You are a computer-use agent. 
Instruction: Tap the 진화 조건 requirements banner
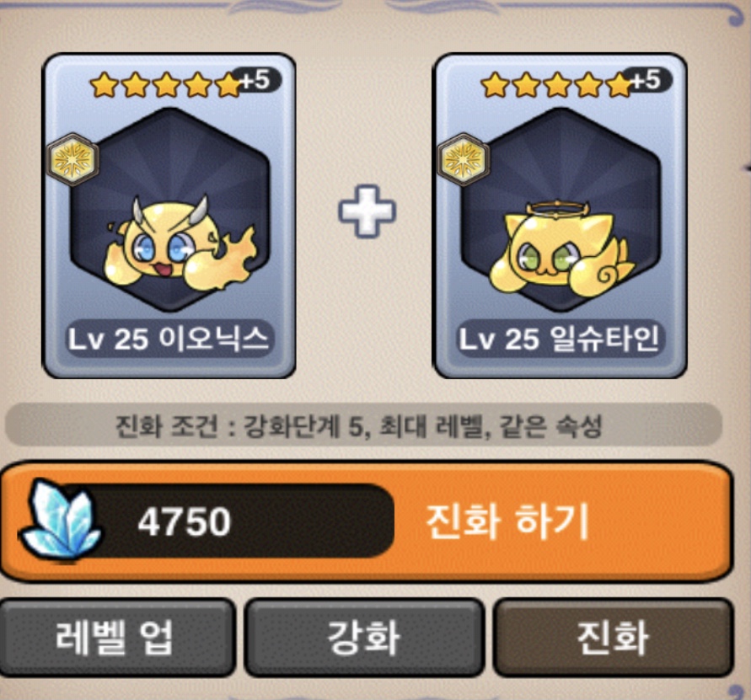(x=363, y=425)
